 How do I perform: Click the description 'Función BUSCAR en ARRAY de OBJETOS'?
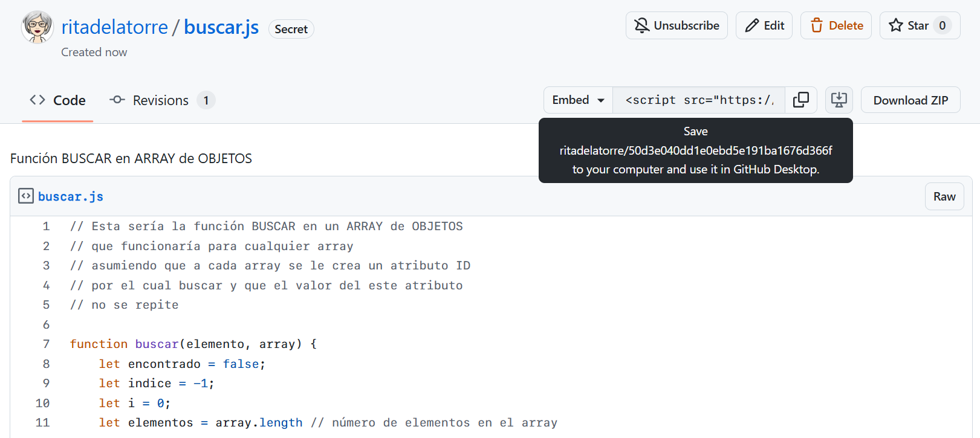point(131,158)
